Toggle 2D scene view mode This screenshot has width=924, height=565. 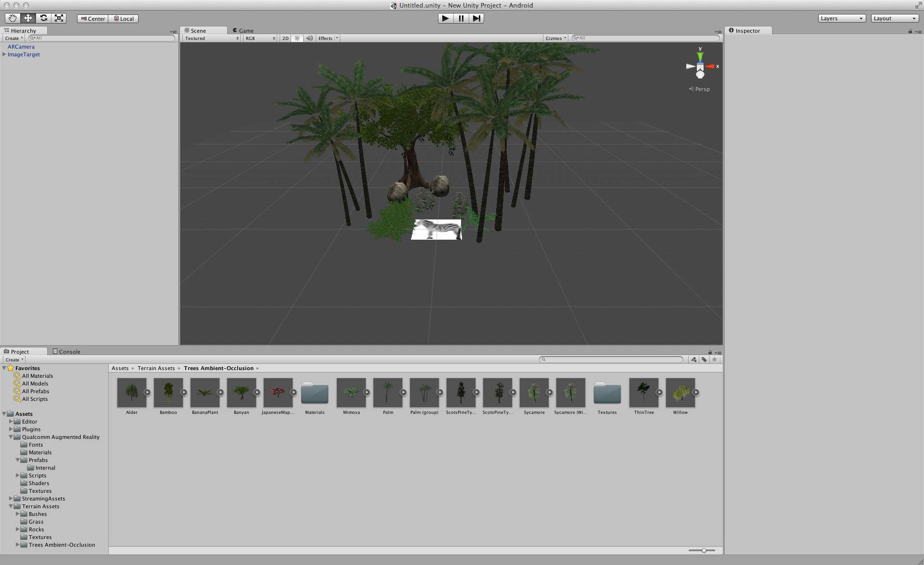(x=285, y=38)
